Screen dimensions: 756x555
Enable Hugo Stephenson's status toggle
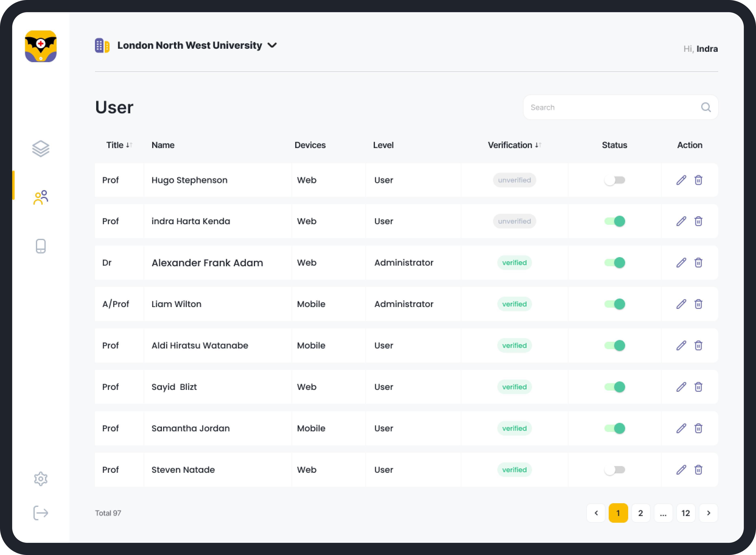click(x=614, y=180)
